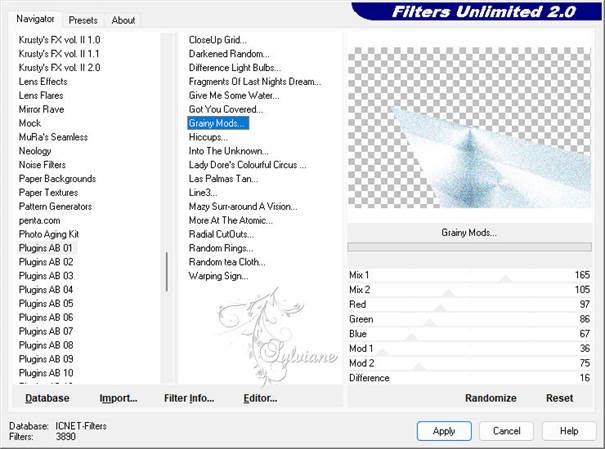605x449 pixels.
Task: Choose Warping Sign... filter
Action: click(x=218, y=276)
